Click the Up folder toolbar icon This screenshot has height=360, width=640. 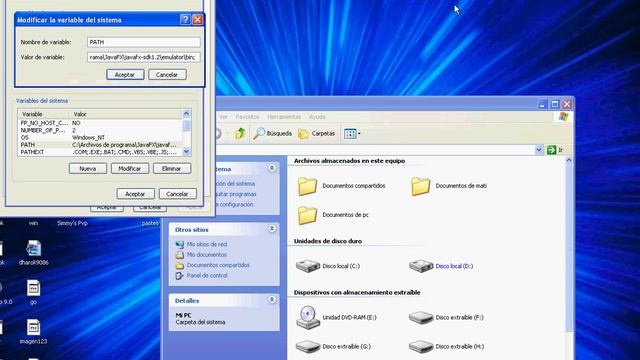[240, 133]
